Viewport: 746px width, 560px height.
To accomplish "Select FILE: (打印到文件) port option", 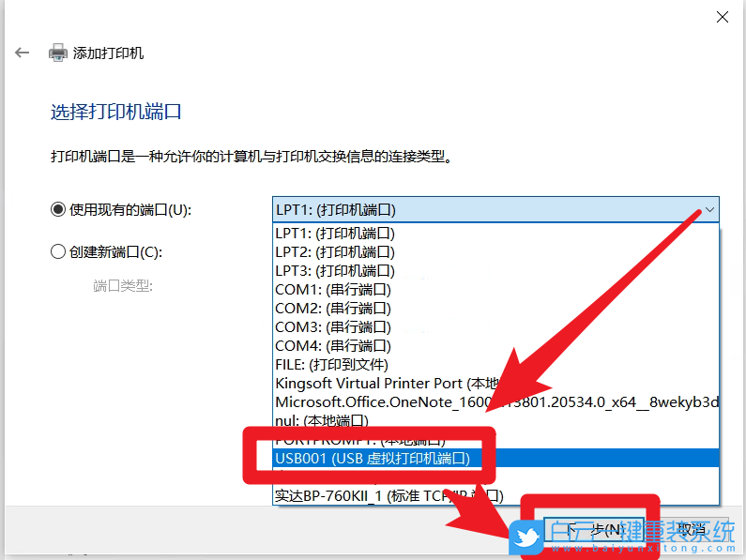I will pos(331,364).
